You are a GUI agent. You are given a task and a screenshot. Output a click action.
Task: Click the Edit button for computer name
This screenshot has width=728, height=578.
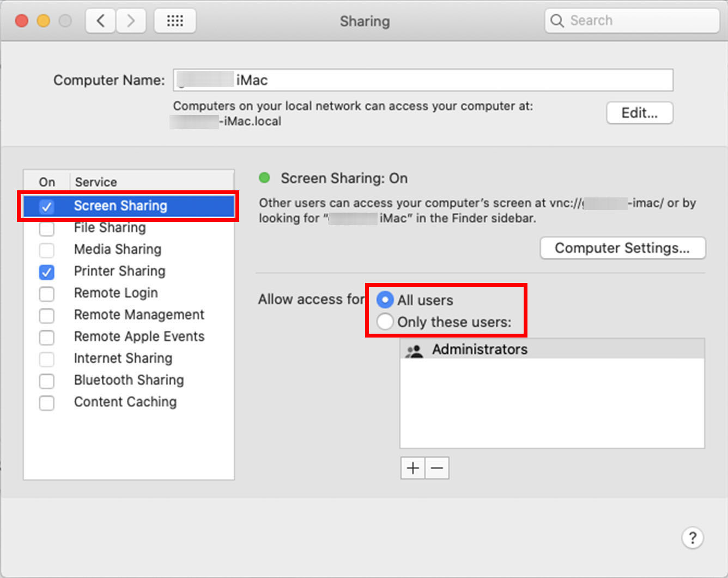point(639,113)
